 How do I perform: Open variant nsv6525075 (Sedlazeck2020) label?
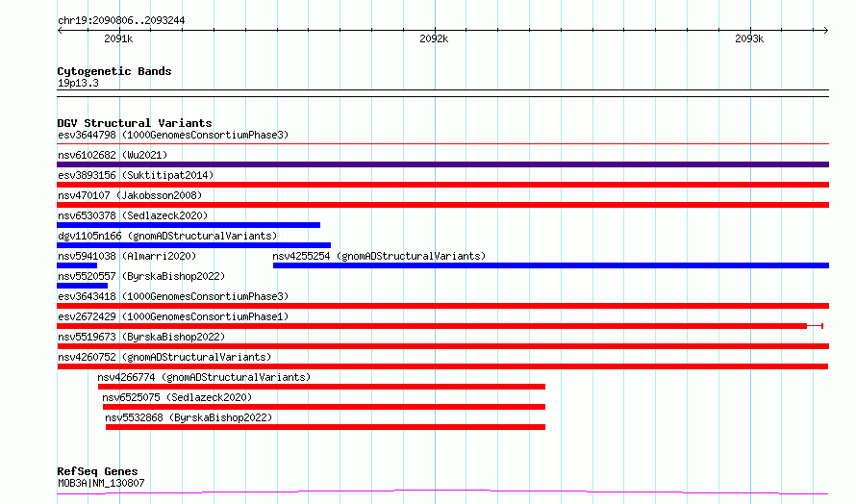(x=177, y=397)
